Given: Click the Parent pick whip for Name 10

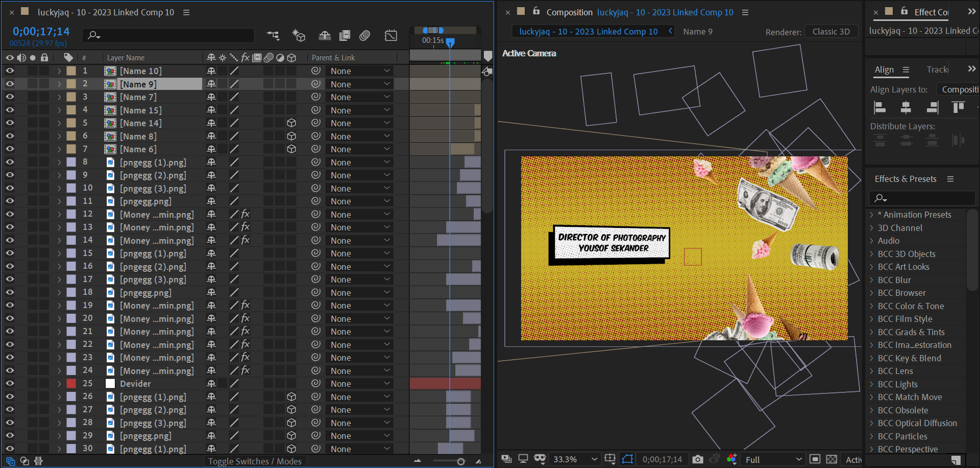Looking at the screenshot, I should point(316,71).
